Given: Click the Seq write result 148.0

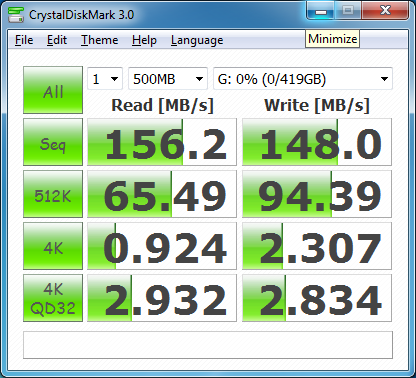Looking at the screenshot, I should (x=317, y=142).
